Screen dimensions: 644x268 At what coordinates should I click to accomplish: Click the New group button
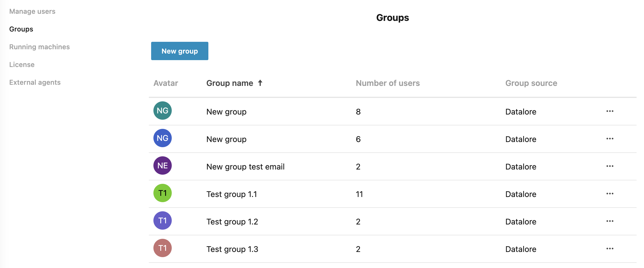pyautogui.click(x=179, y=51)
